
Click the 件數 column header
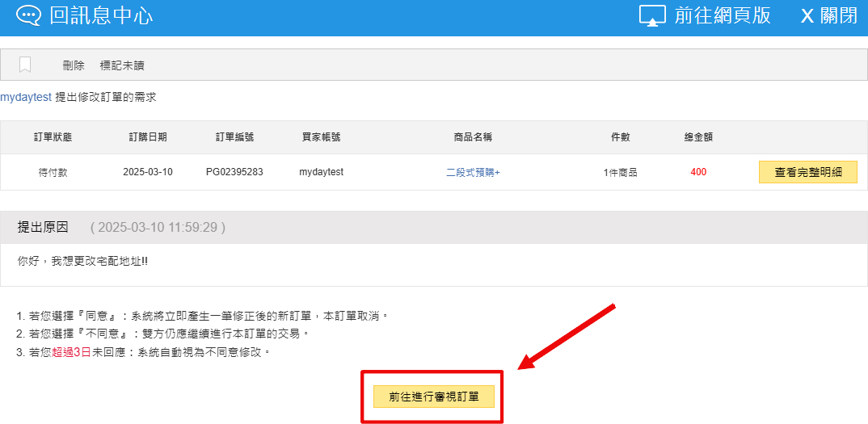620,137
